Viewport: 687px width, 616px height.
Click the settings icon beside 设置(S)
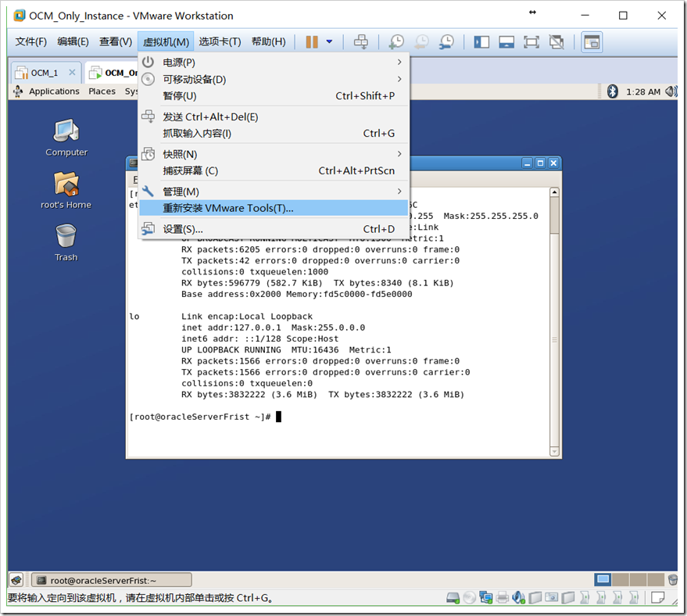click(148, 228)
